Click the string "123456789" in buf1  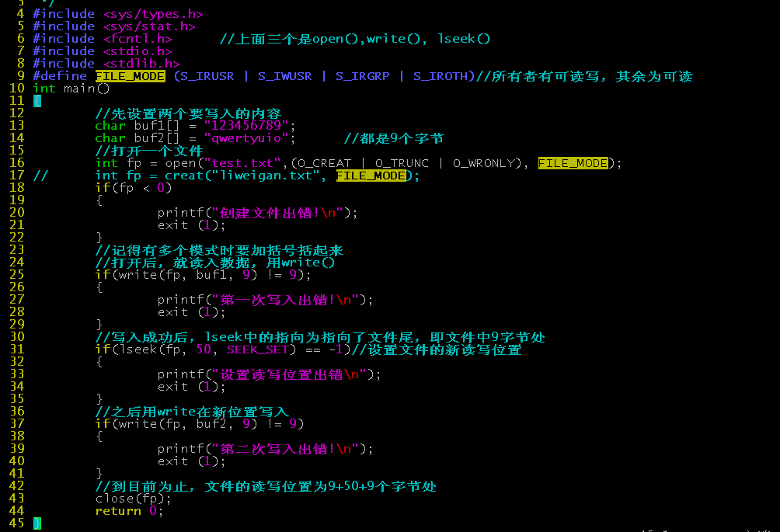coord(246,125)
